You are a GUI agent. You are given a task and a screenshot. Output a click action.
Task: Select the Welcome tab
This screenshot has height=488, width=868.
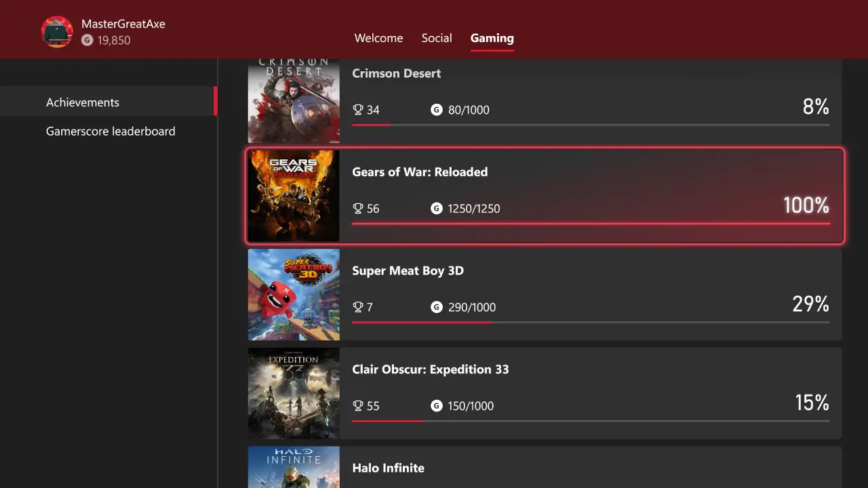(x=378, y=38)
